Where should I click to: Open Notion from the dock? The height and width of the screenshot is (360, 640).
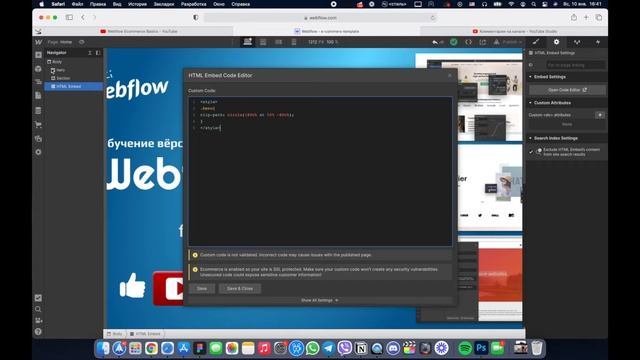click(x=361, y=348)
